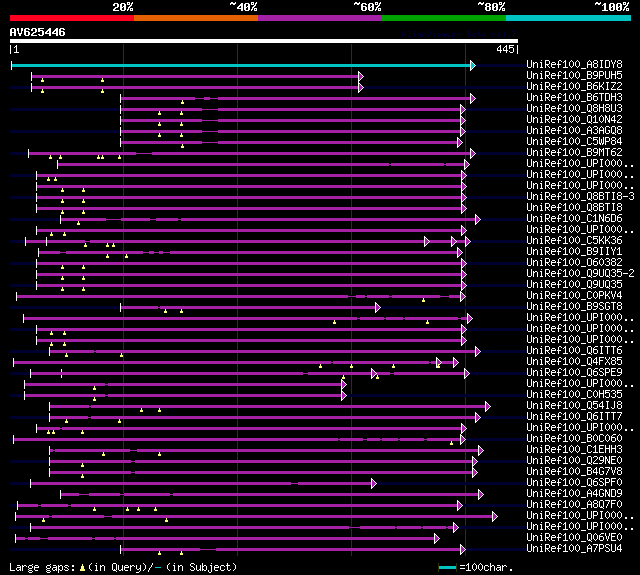Click the cyan =100char. scale bar in legend
The image size is (640, 575).
click(447, 567)
